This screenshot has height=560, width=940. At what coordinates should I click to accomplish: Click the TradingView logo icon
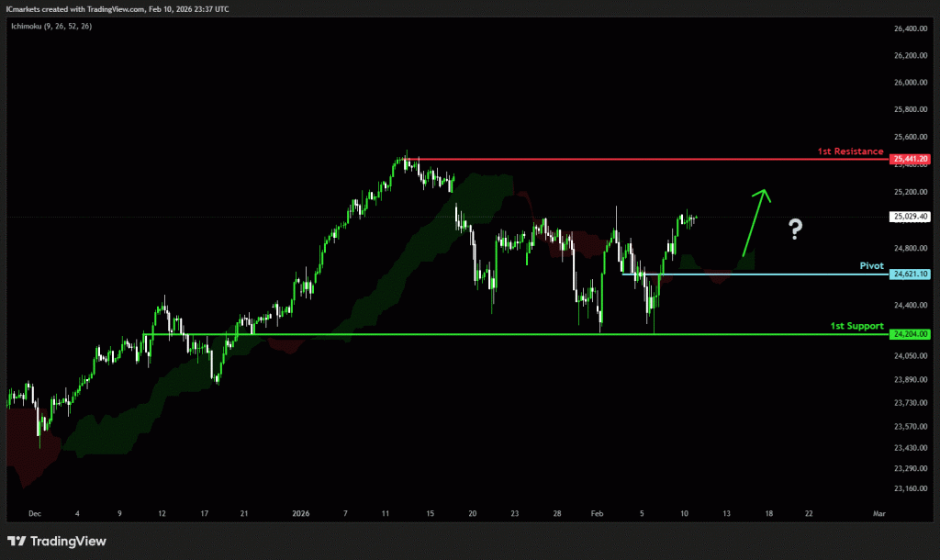click(x=17, y=541)
